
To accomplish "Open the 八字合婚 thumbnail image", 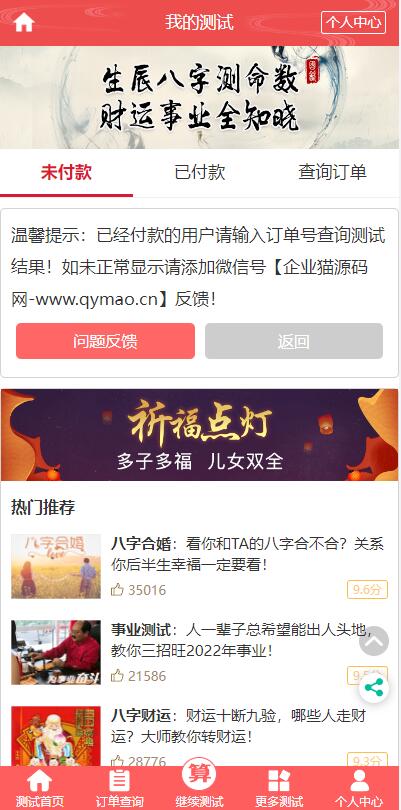I will [x=56, y=566].
